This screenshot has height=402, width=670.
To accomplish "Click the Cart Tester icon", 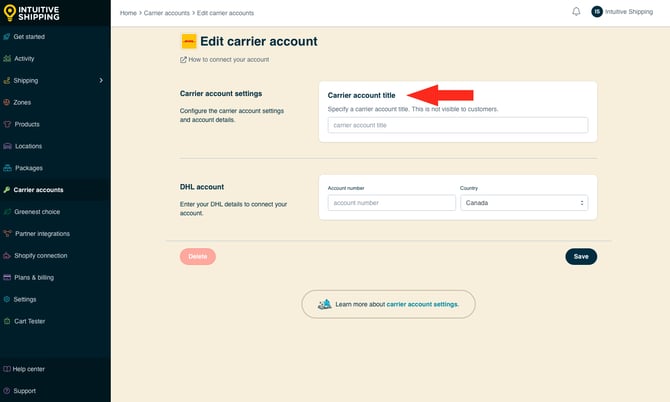I will point(7,321).
